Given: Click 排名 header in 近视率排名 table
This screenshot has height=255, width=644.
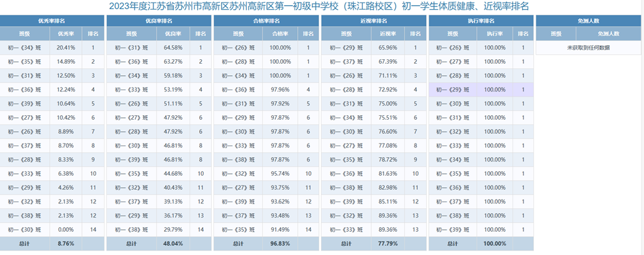Looking at the screenshot, I should [x=415, y=33].
